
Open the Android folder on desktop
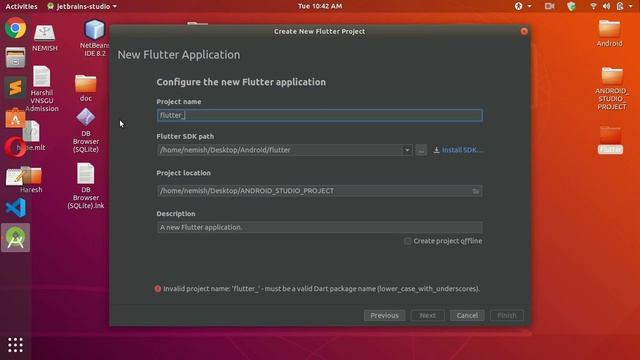(x=609, y=33)
